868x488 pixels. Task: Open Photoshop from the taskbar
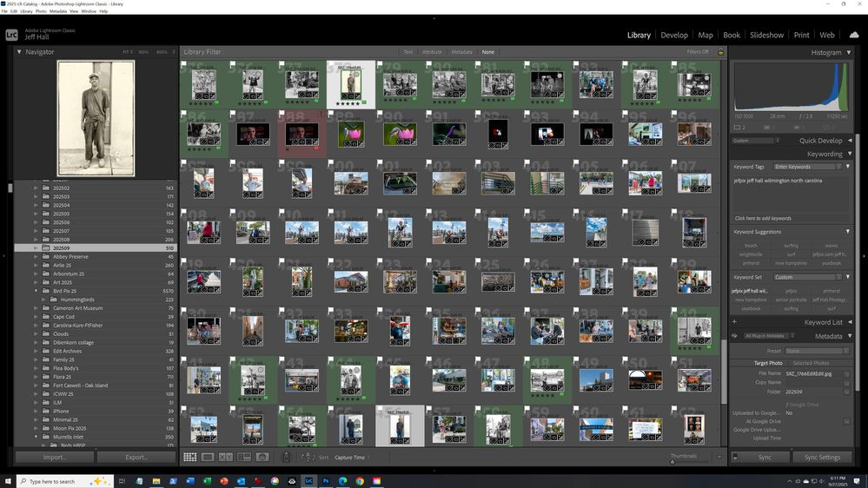tap(326, 481)
